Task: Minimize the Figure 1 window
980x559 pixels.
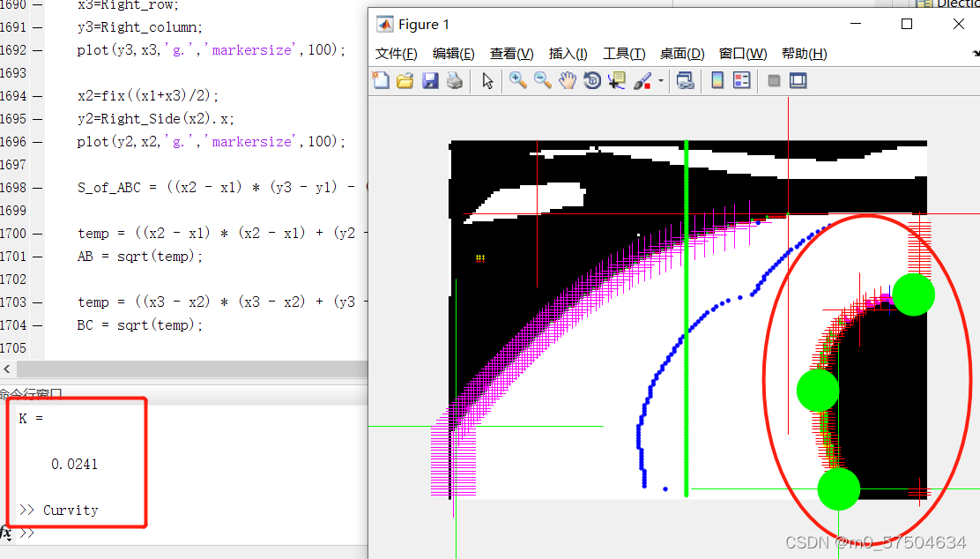Action: pyautogui.click(x=857, y=24)
